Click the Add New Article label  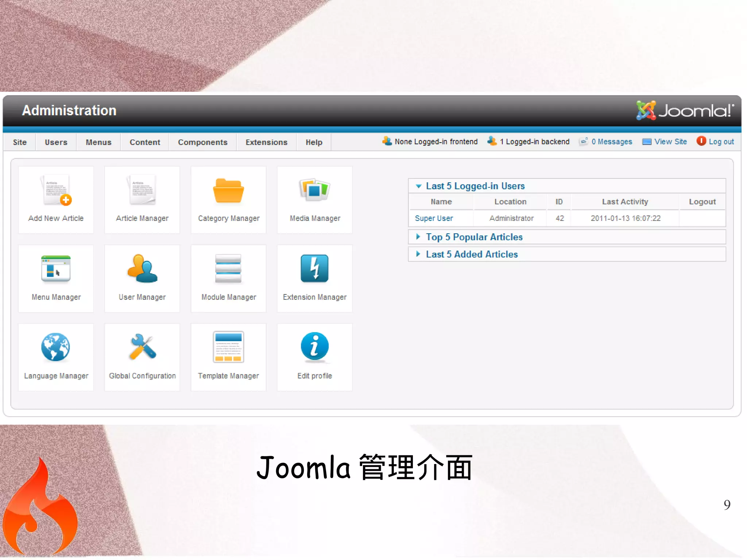(x=56, y=218)
